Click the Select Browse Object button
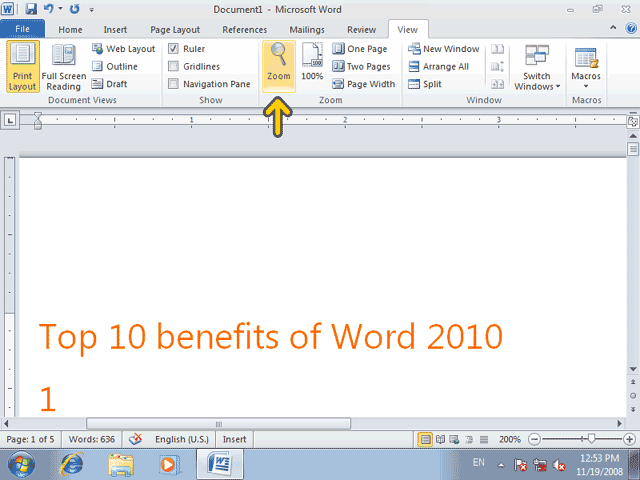The height and width of the screenshot is (480, 640). (633, 396)
